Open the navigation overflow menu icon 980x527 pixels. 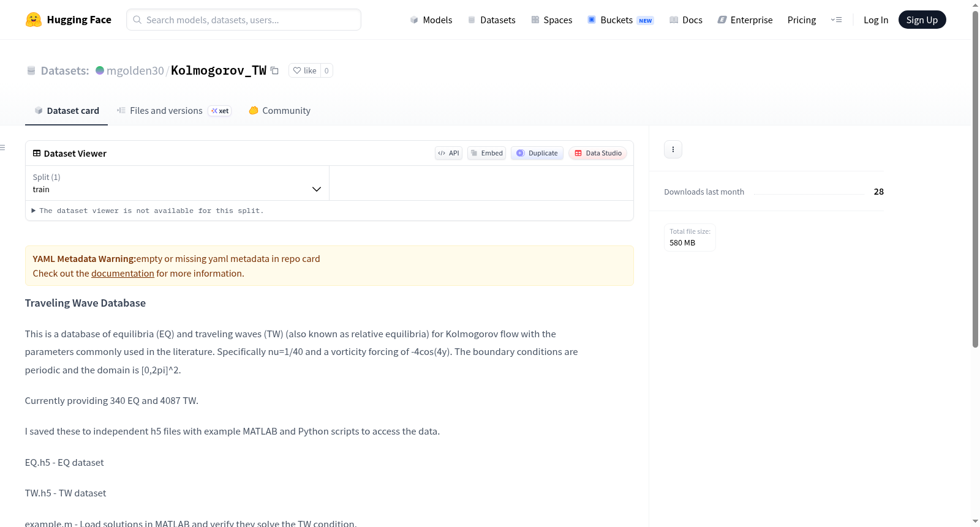836,20
